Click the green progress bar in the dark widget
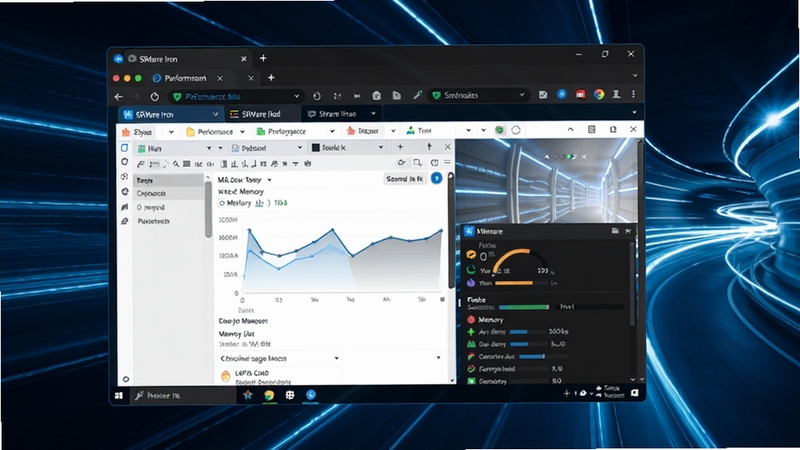Image resolution: width=800 pixels, height=450 pixels. pos(524,307)
